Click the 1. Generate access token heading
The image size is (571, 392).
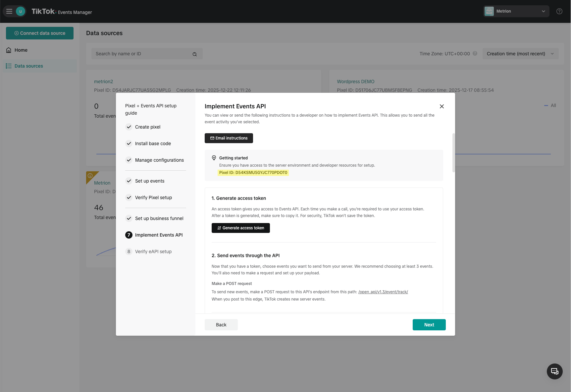[239, 198]
